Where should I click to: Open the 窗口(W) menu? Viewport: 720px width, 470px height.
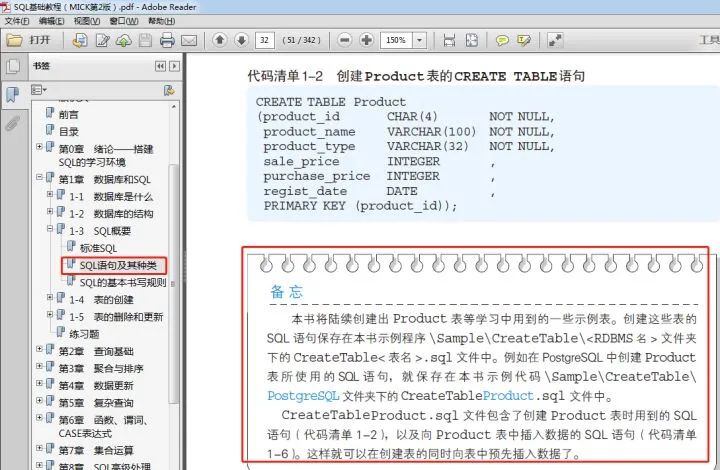pyautogui.click(x=124, y=21)
